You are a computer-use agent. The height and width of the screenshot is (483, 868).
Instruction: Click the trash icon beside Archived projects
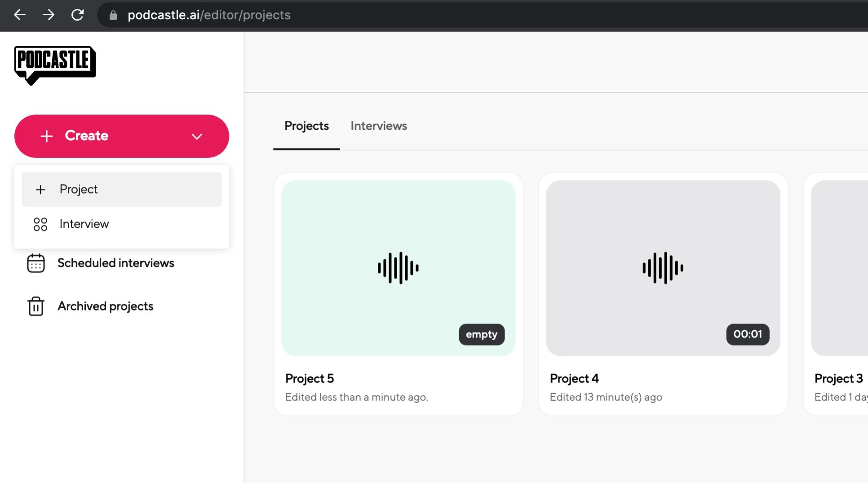35,306
